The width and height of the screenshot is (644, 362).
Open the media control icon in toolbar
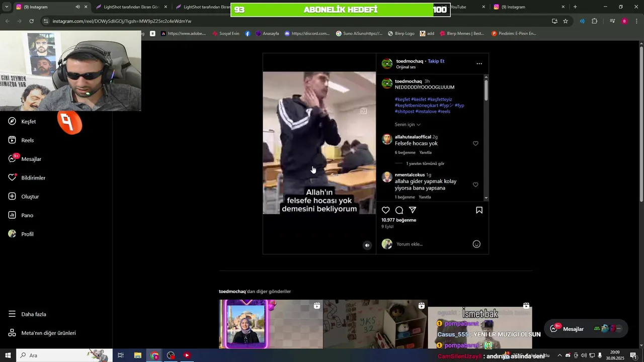point(612,21)
